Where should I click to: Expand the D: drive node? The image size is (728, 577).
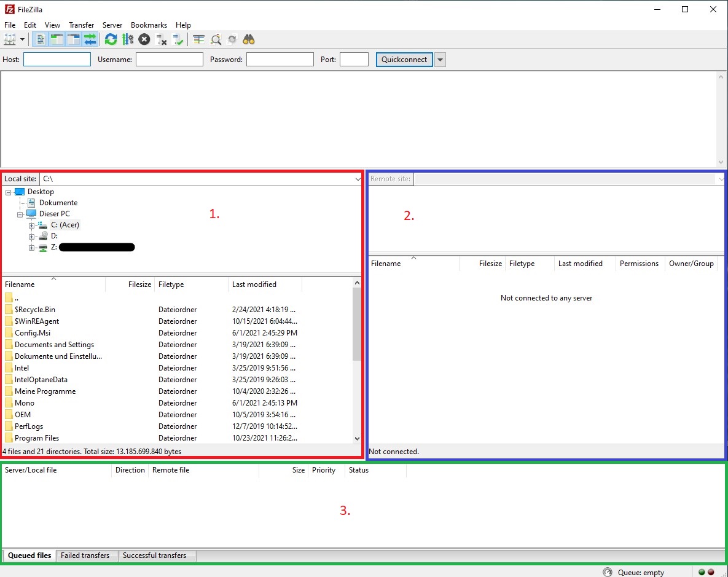point(31,237)
